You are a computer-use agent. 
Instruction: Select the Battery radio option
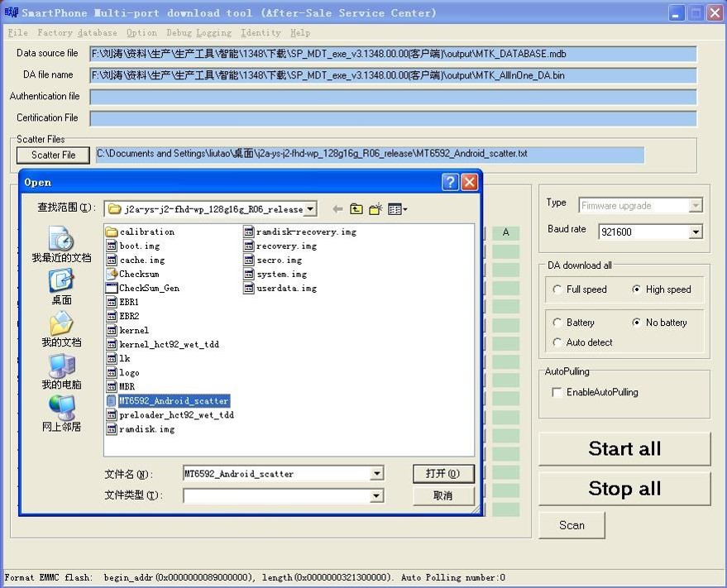pos(573,323)
